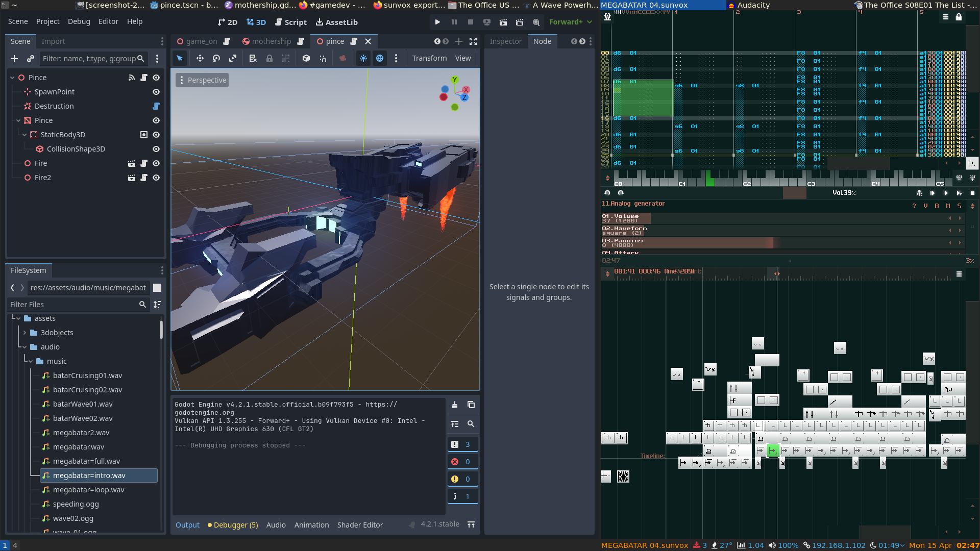This screenshot has height=551, width=980.
Task: Click the SunVox lock icon
Action: 959,17
